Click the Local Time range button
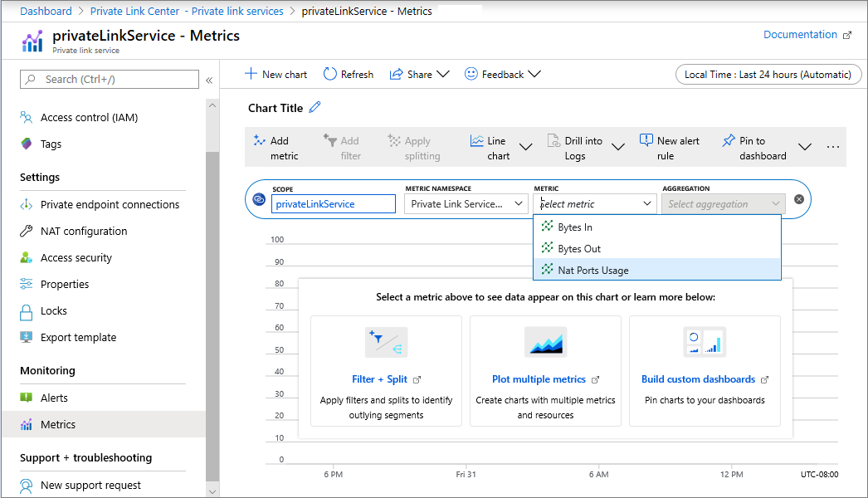Screen dimensions: 868x498 pos(768,74)
